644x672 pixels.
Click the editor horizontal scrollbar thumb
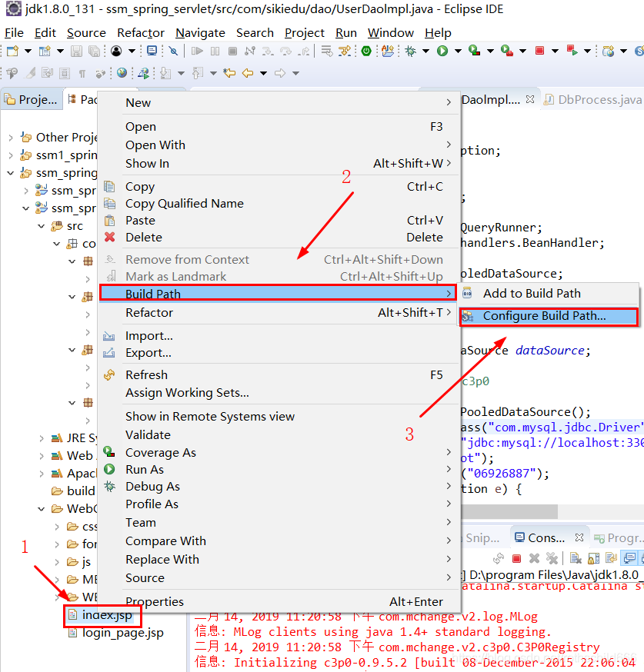[509, 511]
